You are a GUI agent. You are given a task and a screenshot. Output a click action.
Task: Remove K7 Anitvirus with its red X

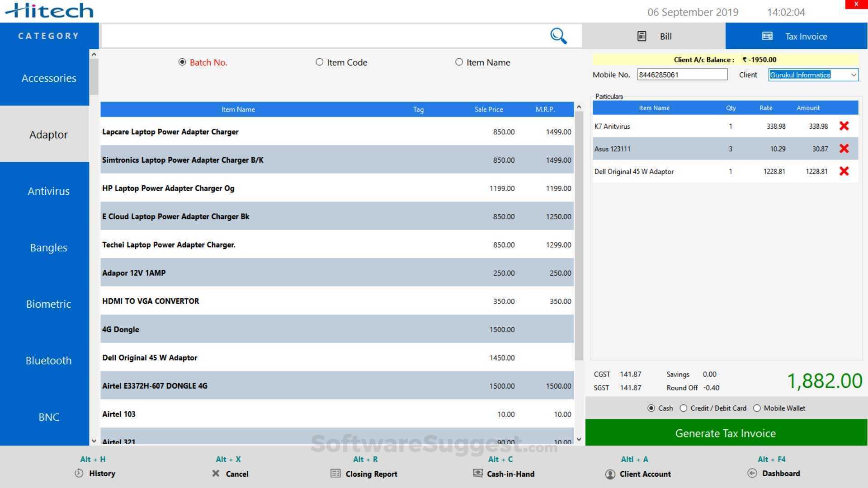point(844,126)
